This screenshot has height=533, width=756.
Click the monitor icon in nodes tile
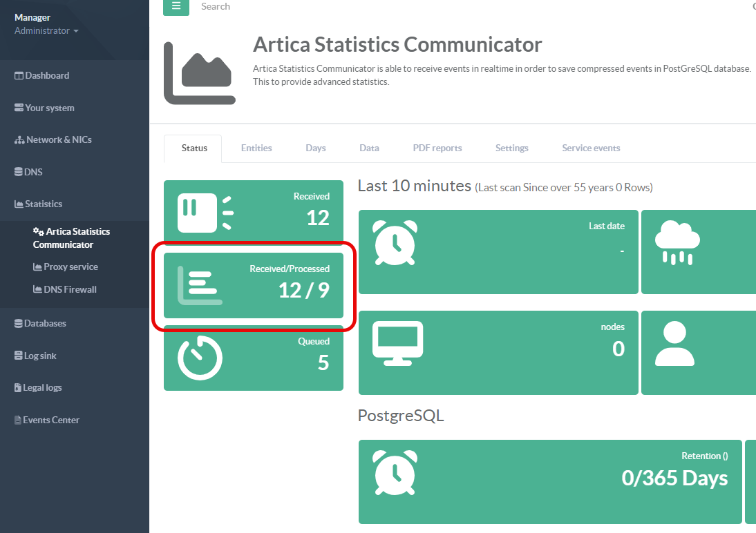pos(397,343)
